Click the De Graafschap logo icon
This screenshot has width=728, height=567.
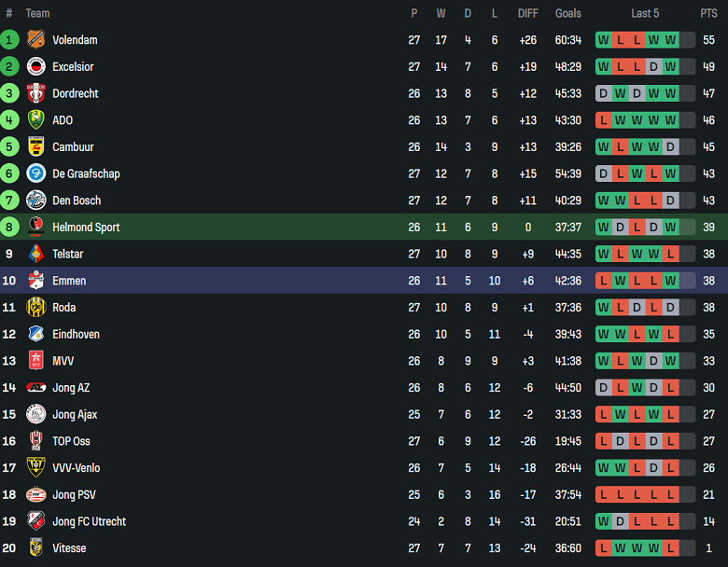click(x=35, y=173)
